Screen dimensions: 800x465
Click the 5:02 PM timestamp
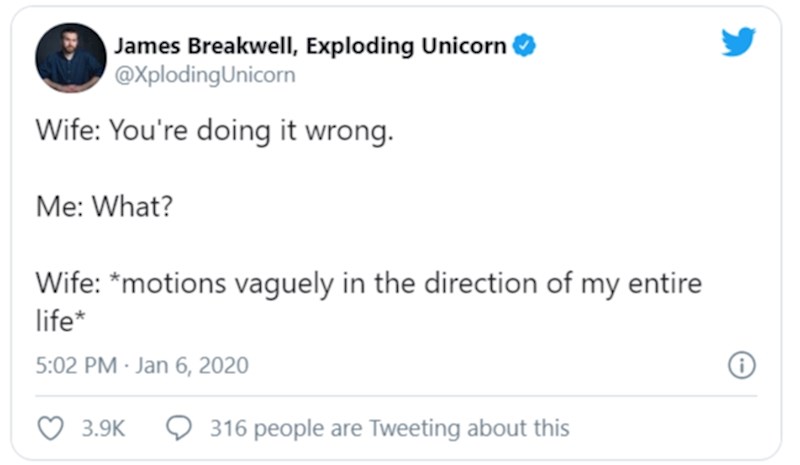coord(77,366)
